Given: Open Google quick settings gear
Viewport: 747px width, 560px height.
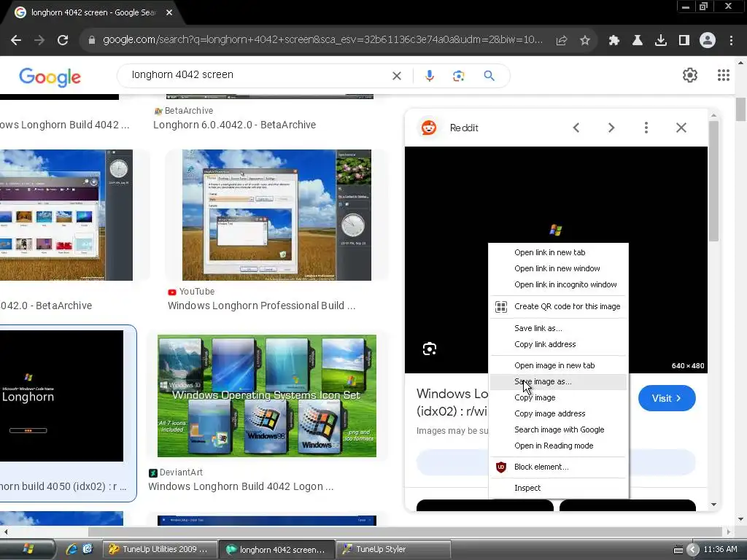Looking at the screenshot, I should click(x=690, y=75).
